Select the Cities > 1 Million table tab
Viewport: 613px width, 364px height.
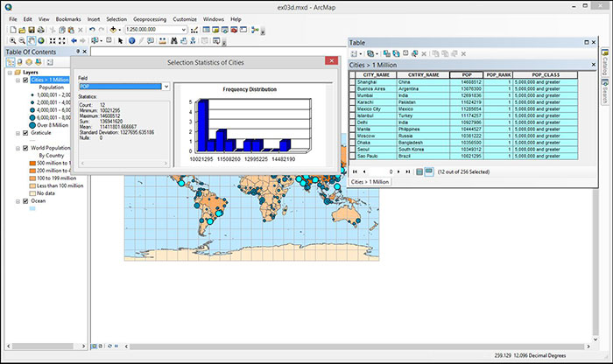pos(370,182)
